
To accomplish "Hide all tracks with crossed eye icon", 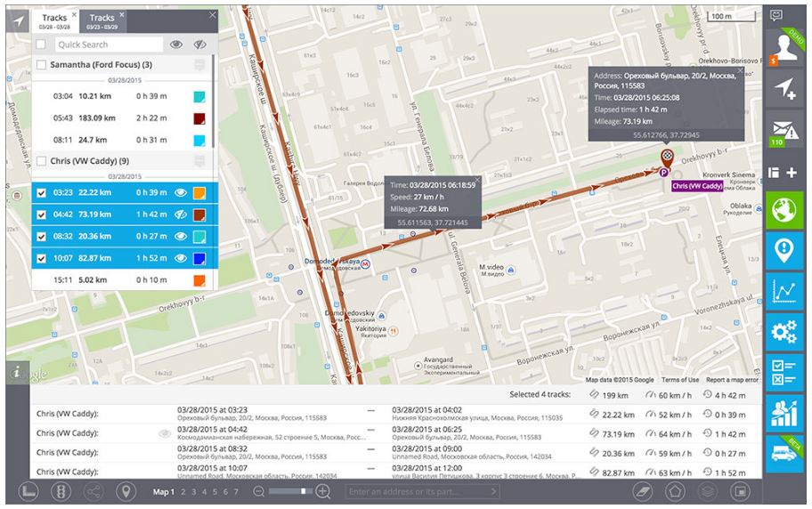I will 200,44.
